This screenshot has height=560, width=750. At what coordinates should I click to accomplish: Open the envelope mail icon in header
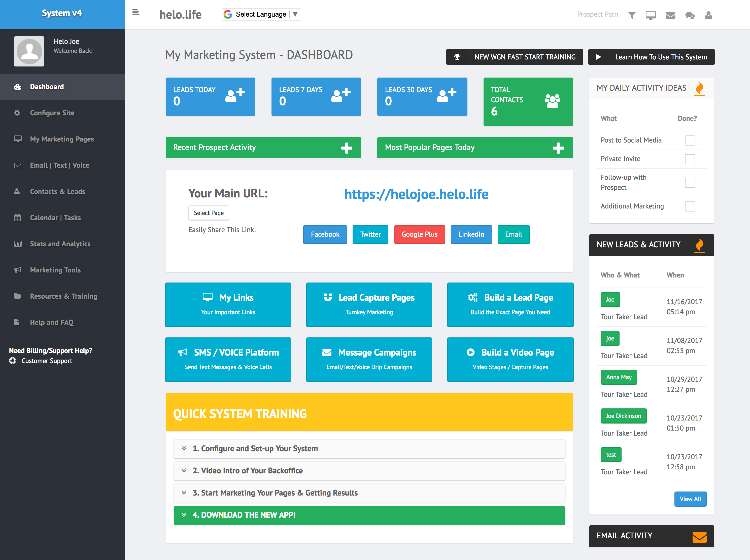(670, 15)
